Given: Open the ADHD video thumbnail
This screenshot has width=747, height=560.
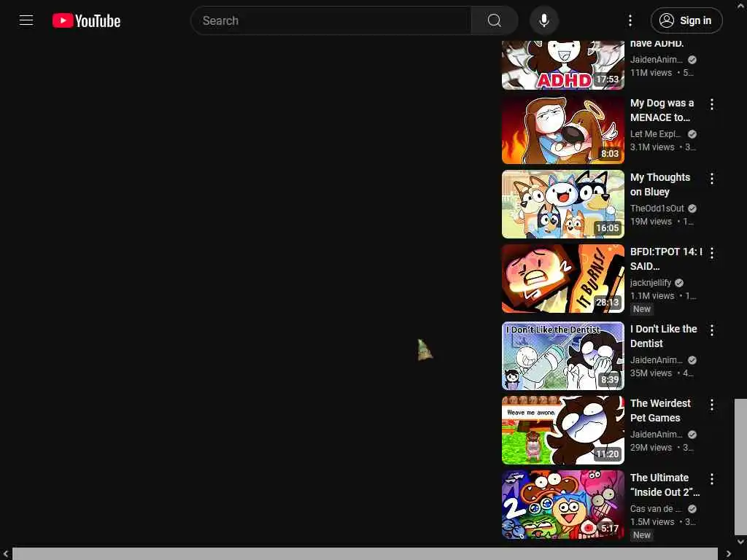Looking at the screenshot, I should click(x=562, y=65).
